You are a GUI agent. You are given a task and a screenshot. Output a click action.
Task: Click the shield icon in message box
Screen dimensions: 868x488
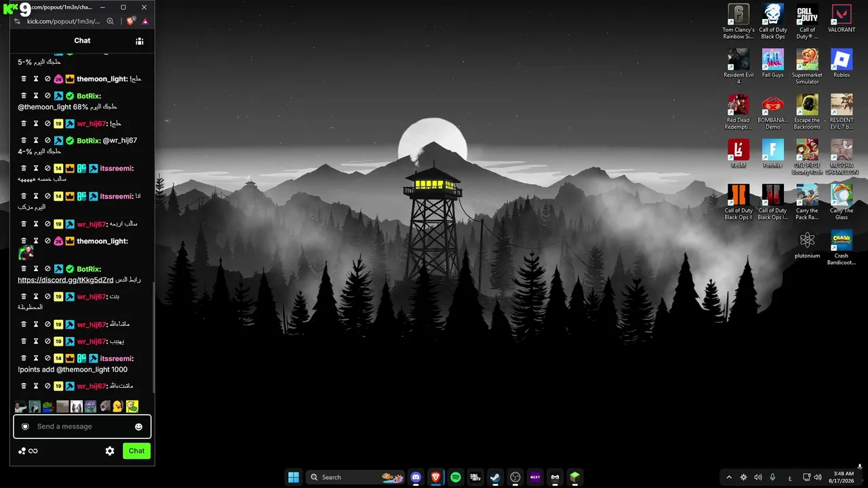click(25, 427)
